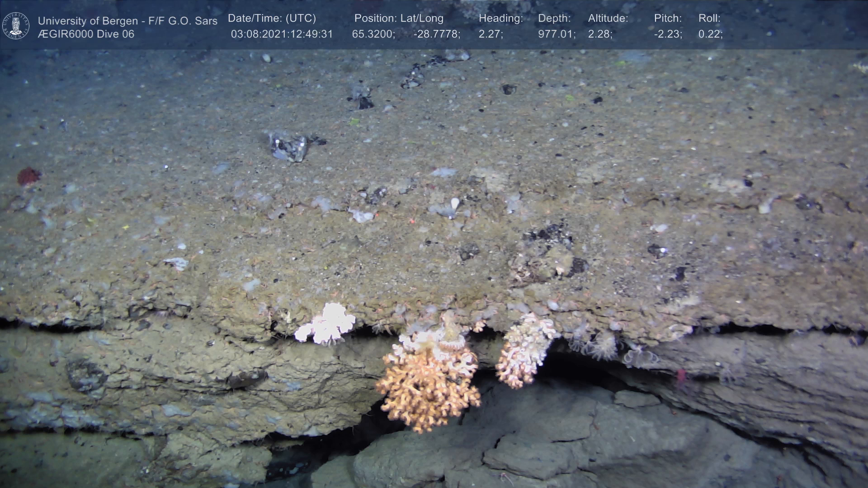Click the bright white coral on ledge
The image size is (868, 488).
click(326, 324)
